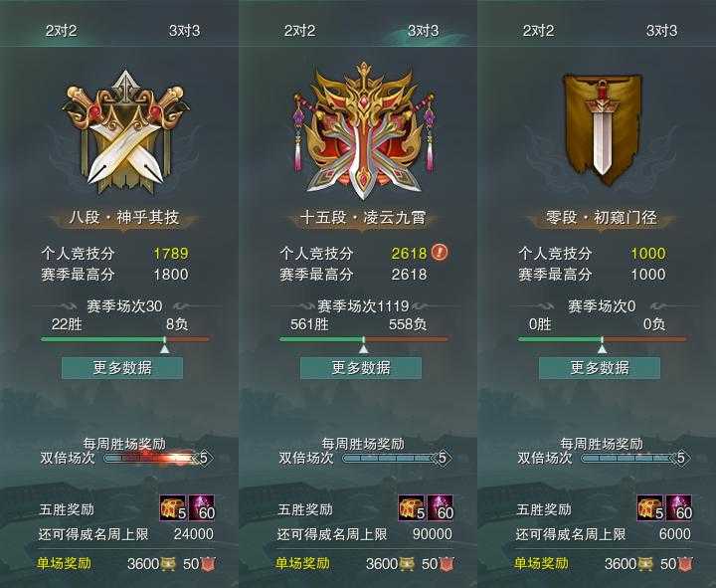Click the 十五段 凌云九霄 rank emblem
Screen dimensions: 716x588
(364, 131)
